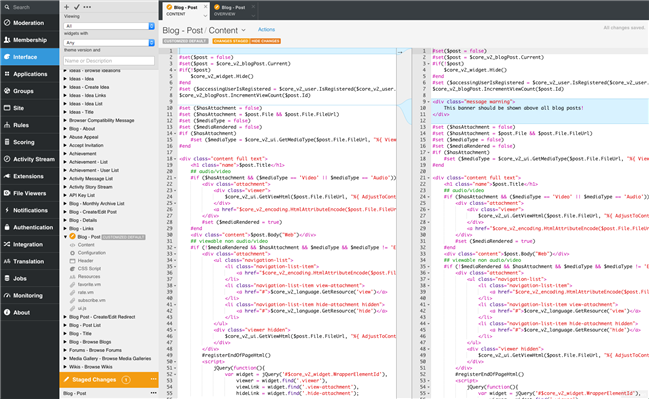
Task: Click the Authentication lock icon
Action: click(x=7, y=227)
